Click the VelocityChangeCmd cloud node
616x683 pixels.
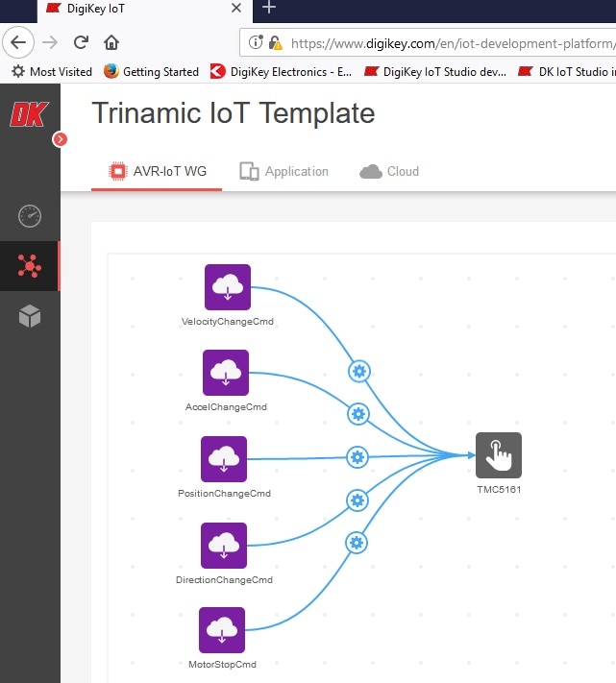(227, 287)
